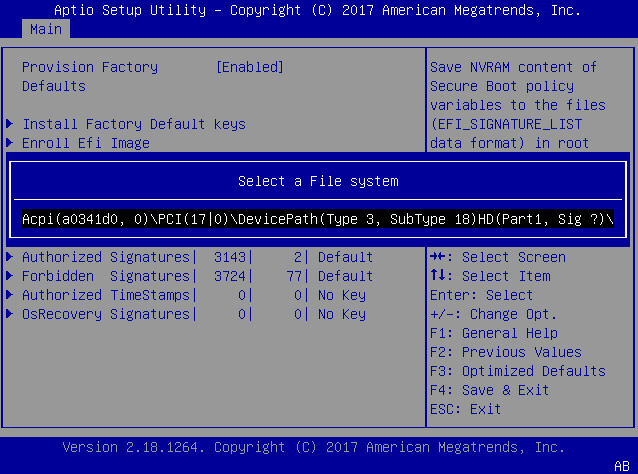Screen dimensions: 638x474
Task: Click the arrow before Install Factory Default keys
Action: click(x=10, y=123)
